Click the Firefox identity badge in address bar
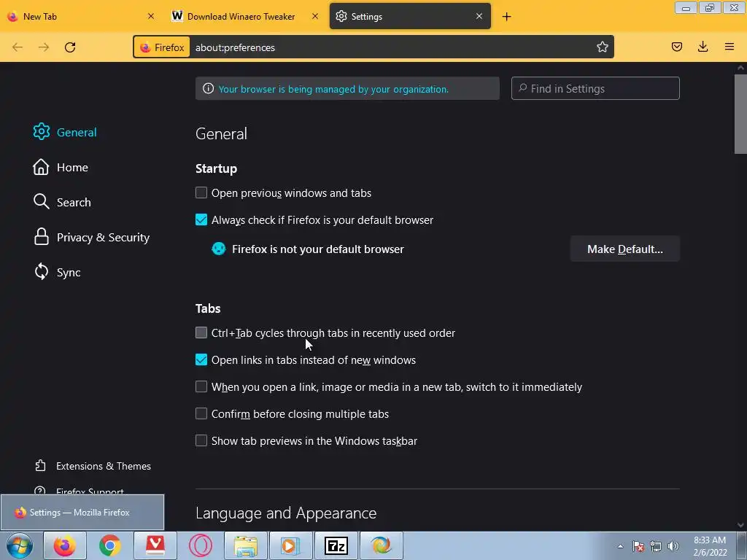 [162, 47]
